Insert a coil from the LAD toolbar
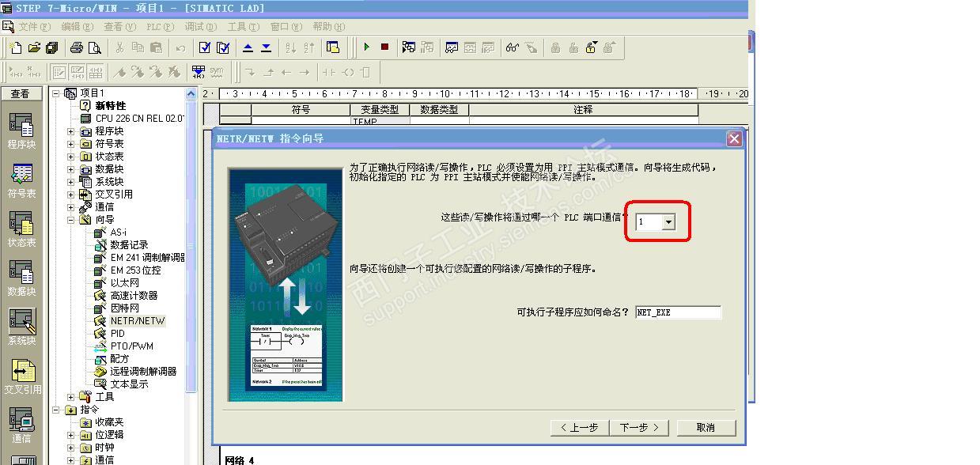980x465 pixels. coord(346,72)
